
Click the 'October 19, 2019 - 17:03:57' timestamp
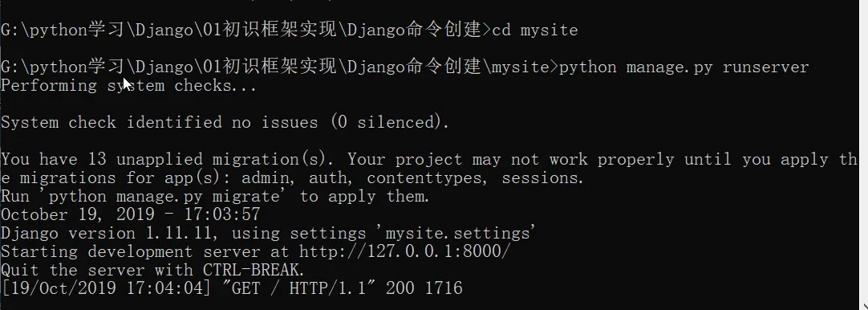[130, 214]
